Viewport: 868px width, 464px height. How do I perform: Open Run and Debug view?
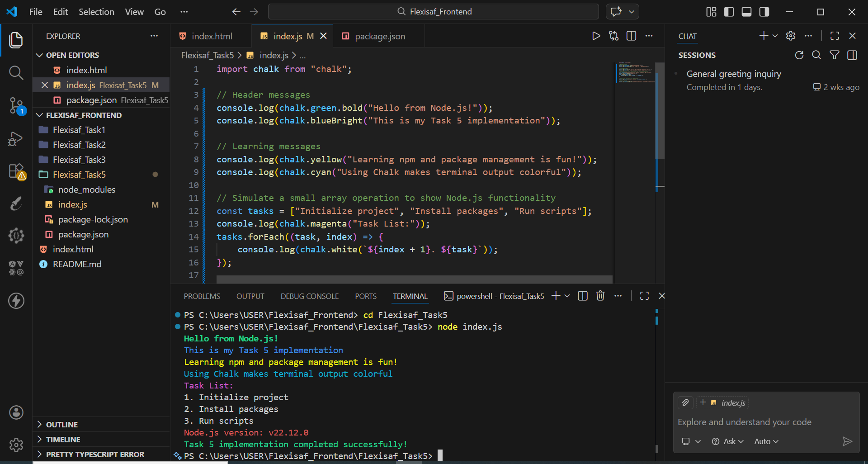(x=16, y=139)
